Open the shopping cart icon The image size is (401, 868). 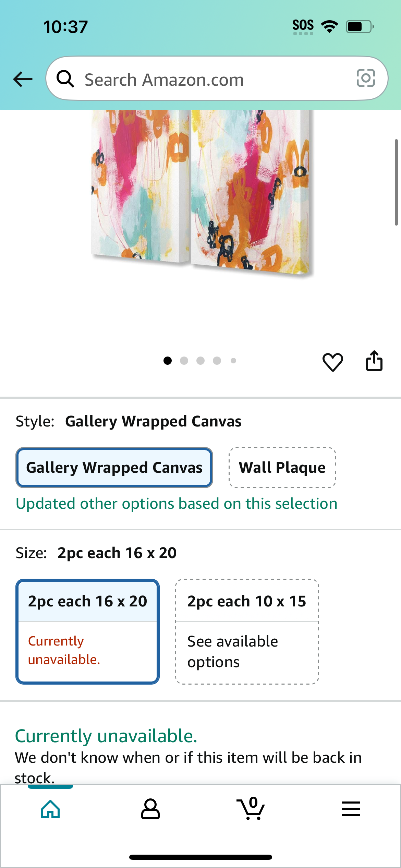click(x=251, y=808)
